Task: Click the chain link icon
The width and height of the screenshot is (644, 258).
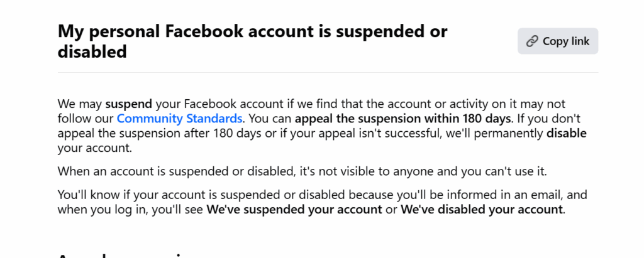Action: click(532, 41)
